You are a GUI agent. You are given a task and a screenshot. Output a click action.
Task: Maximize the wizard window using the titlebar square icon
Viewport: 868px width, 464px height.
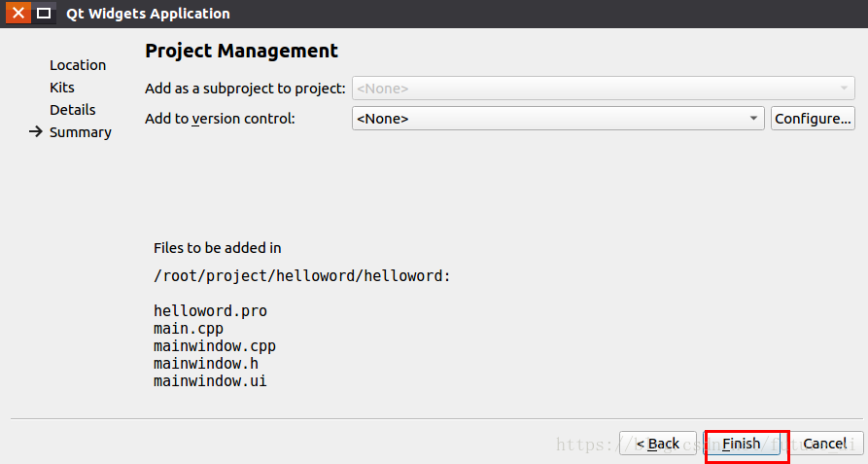44,13
